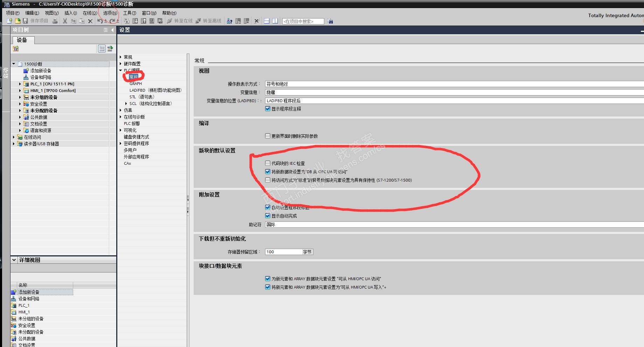The height and width of the screenshot is (347, 644).
Task: Click the Start CPU icon
Action: pos(238,21)
